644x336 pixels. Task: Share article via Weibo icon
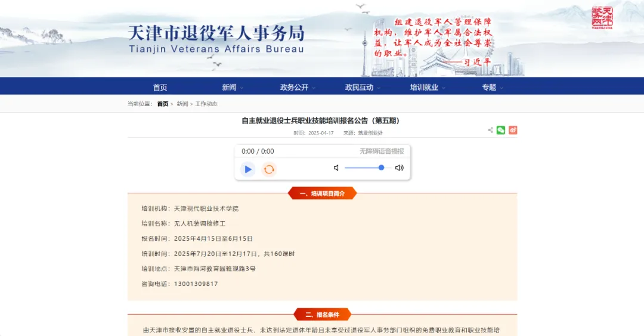click(x=513, y=130)
